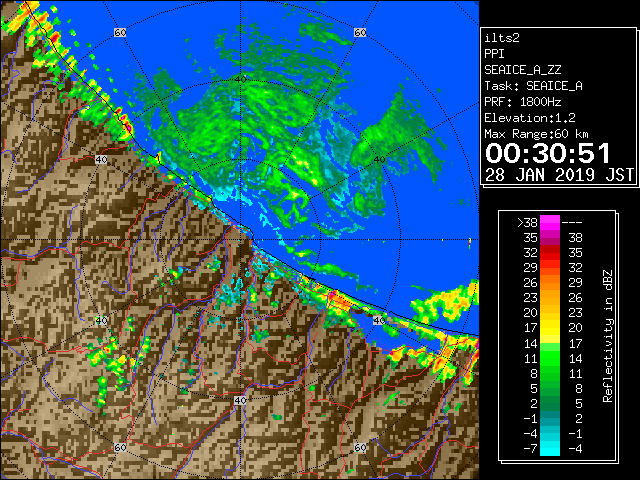Pick the orange 26 to 29 color swatch
The width and height of the screenshot is (640, 480).
pyautogui.click(x=550, y=283)
